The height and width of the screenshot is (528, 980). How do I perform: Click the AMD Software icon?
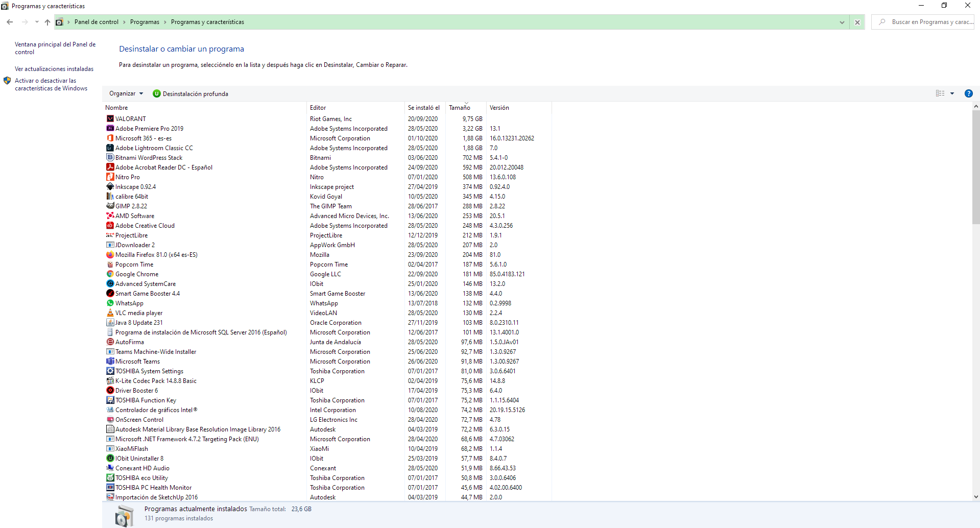pyautogui.click(x=110, y=215)
